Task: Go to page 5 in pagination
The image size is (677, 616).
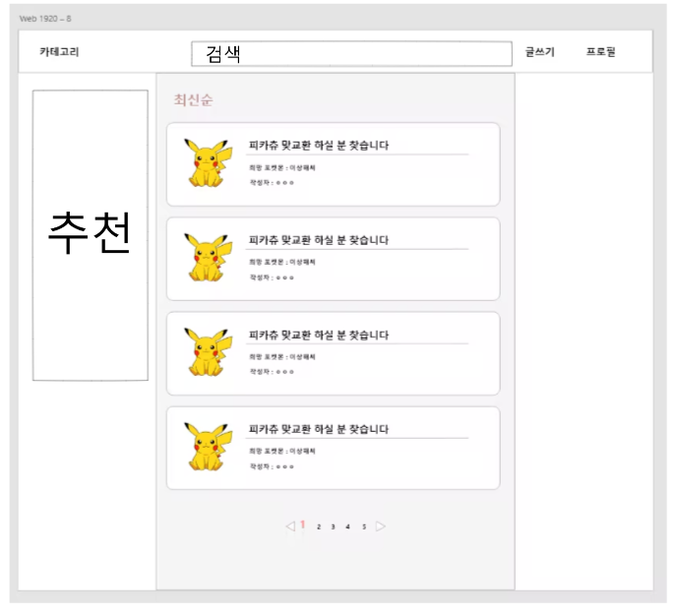Action: coord(364,526)
